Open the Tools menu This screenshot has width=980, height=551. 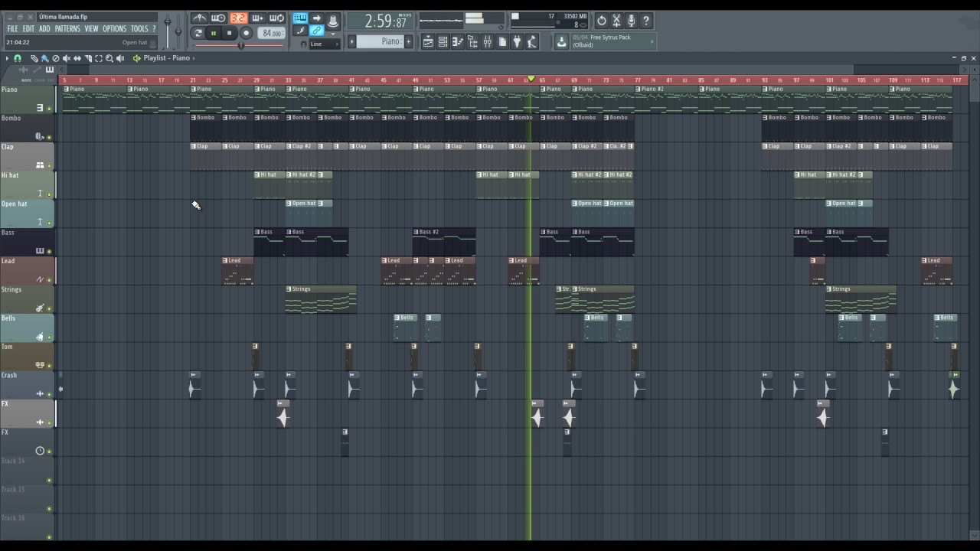(139, 29)
